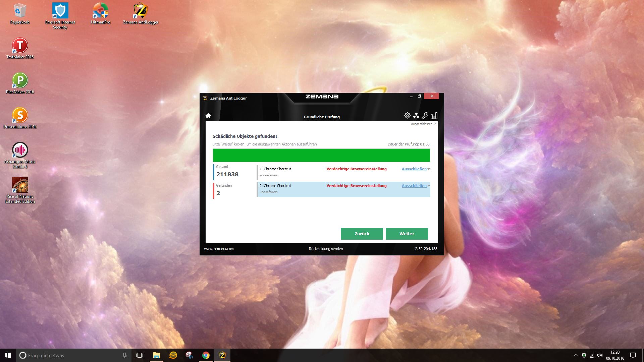
Task: Click the Task View taskbar icon
Action: tap(140, 355)
